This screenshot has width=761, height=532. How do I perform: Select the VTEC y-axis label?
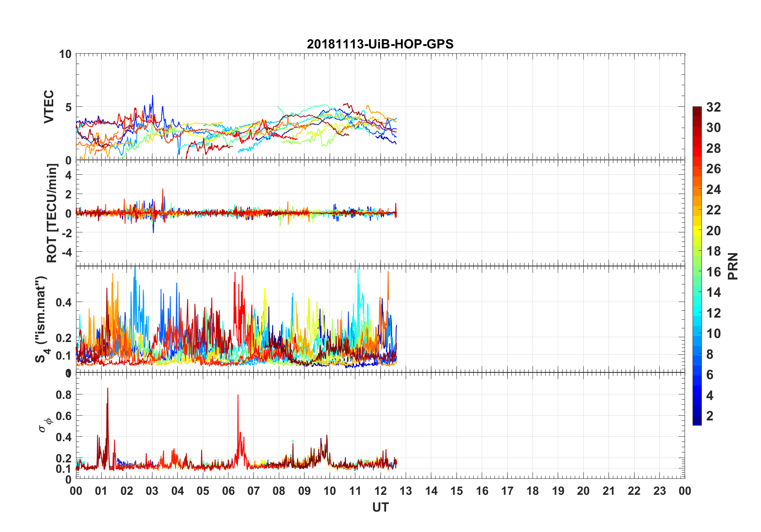[49, 107]
